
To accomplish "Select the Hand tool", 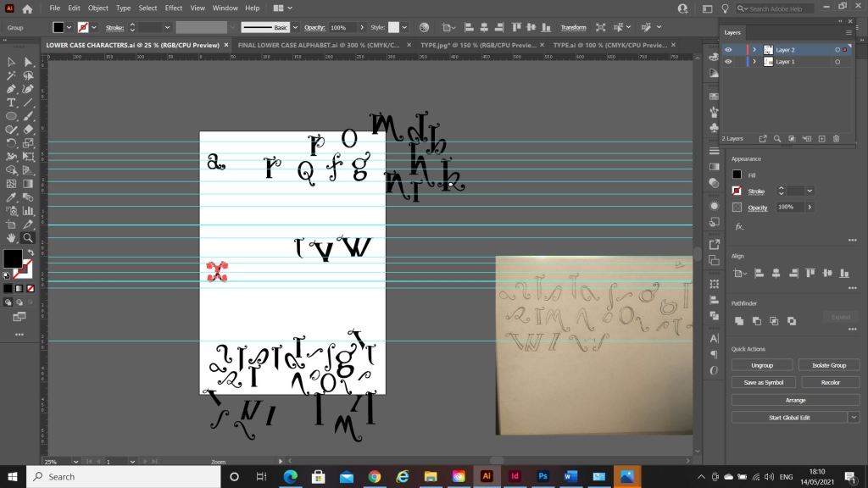I will click(12, 238).
